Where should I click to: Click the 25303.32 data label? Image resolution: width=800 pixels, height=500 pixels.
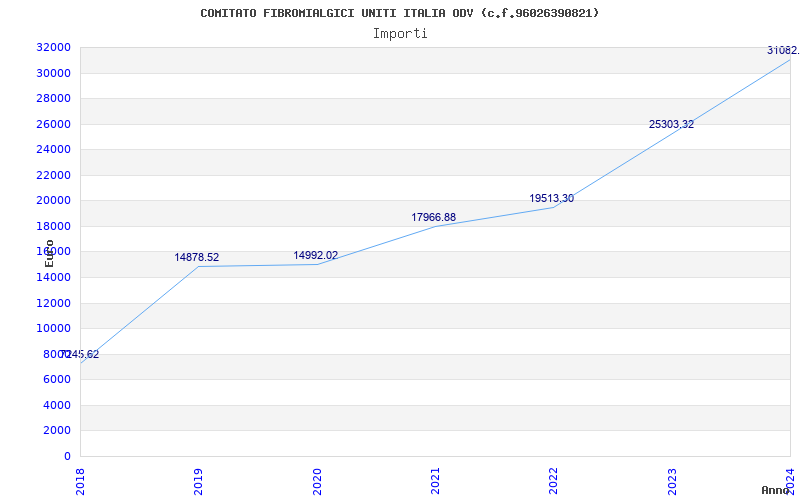click(671, 124)
